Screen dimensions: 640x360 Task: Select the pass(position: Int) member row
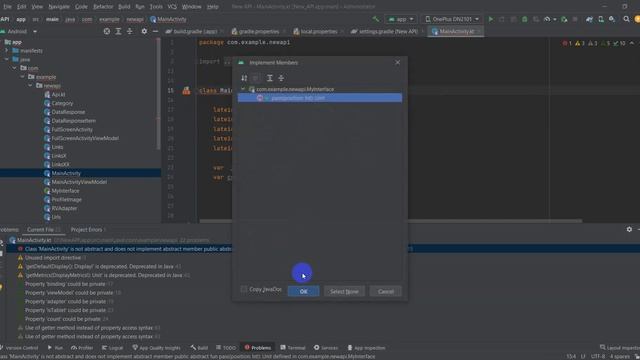pos(320,98)
